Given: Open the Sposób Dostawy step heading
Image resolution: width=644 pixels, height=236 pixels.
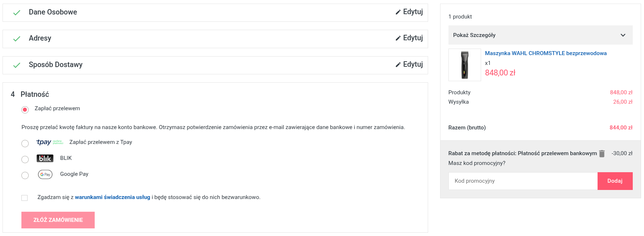Looking at the screenshot, I should coord(56,65).
